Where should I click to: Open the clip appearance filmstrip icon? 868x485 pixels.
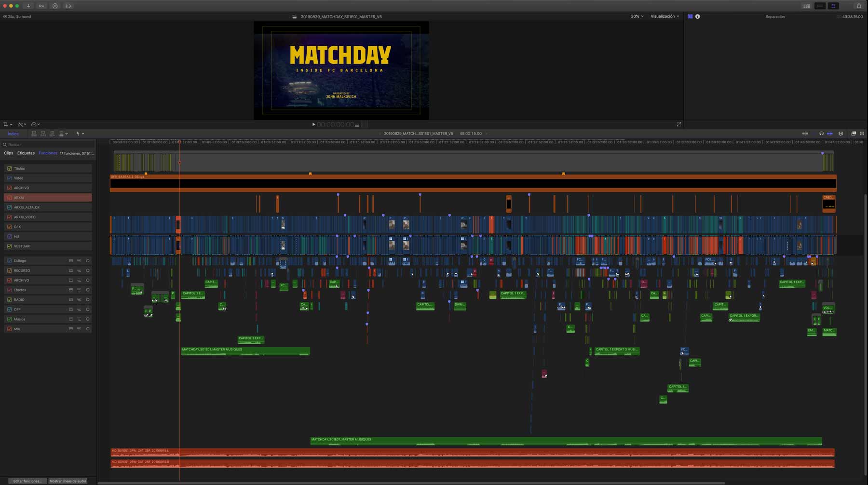[841, 134]
